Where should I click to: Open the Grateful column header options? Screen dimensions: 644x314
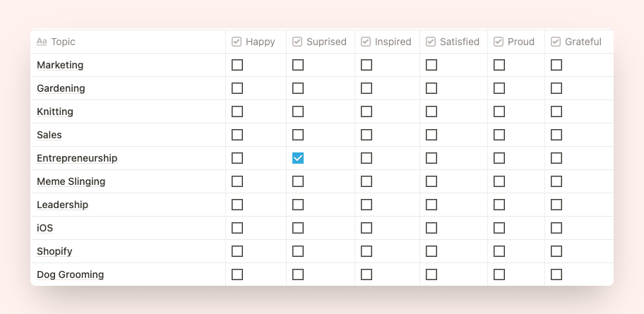coord(579,42)
